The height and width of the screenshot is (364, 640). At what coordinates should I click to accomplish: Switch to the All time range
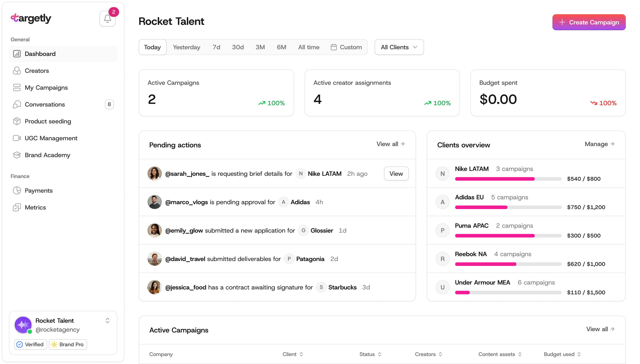pyautogui.click(x=309, y=47)
